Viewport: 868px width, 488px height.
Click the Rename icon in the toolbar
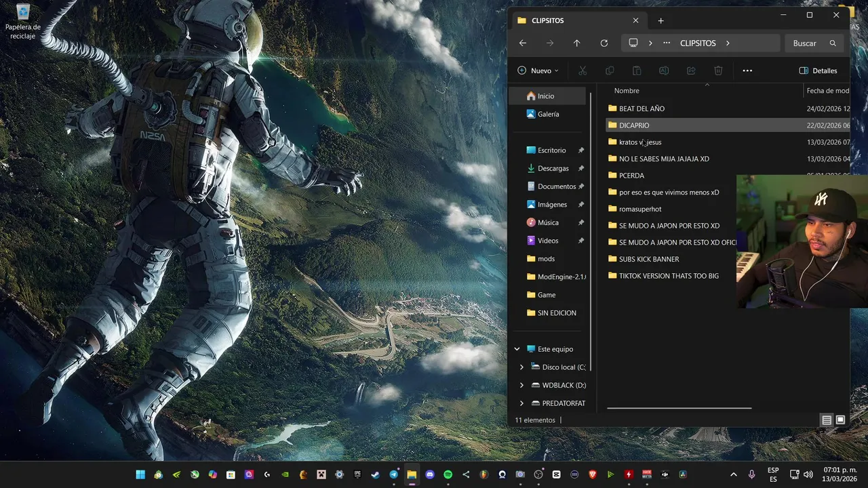[664, 70]
